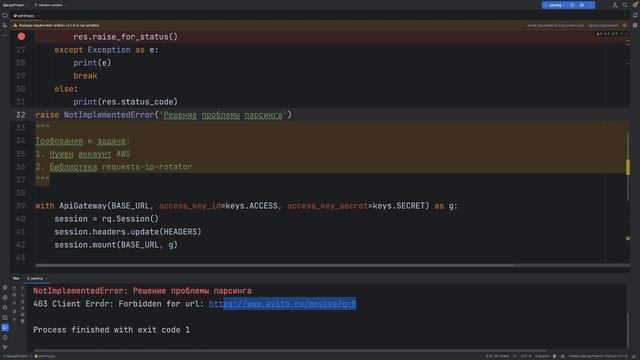Open Notifications tool window on right sidebar
The image size is (640, 360).
tap(635, 16)
